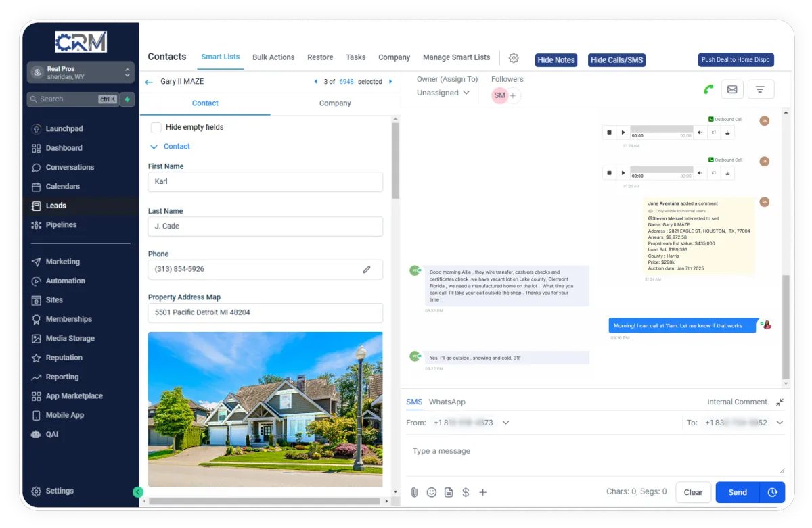Open the emoji picker smiley icon
812x528 pixels.
pos(432,492)
